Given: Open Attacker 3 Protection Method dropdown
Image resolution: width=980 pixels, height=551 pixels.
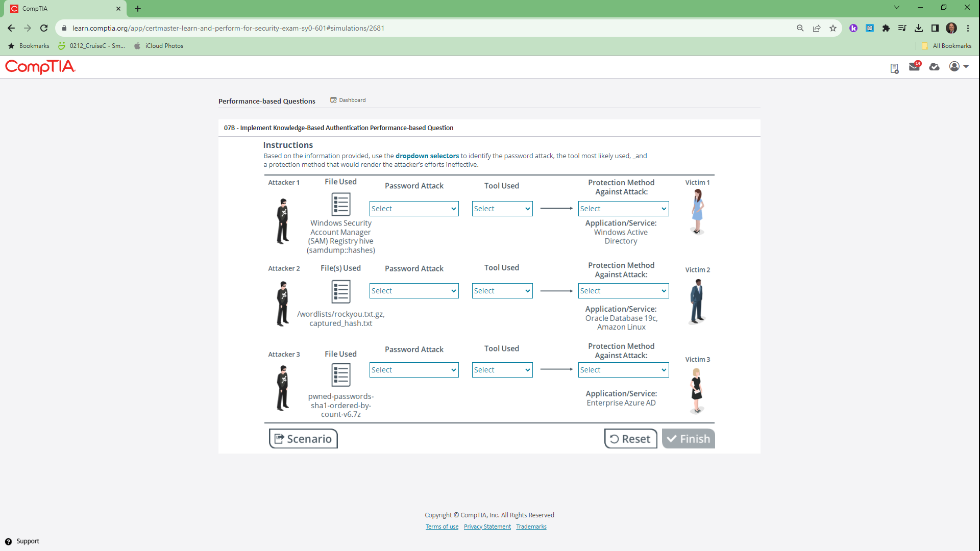Looking at the screenshot, I should (623, 370).
